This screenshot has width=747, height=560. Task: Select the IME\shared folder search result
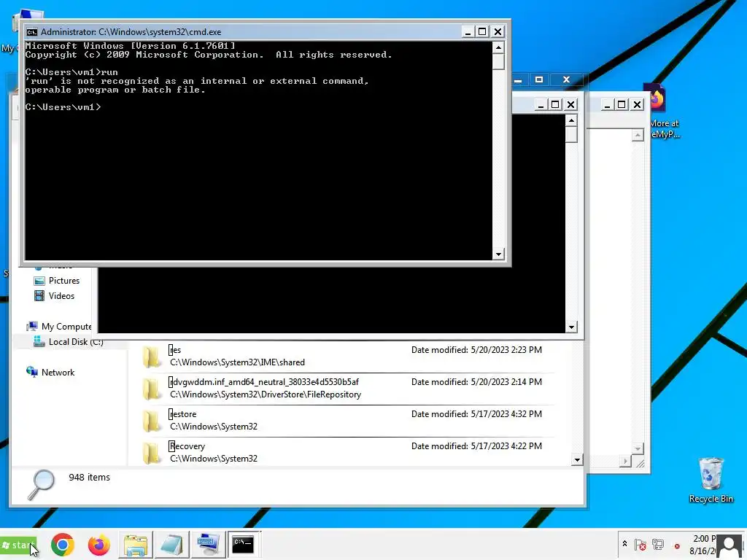click(348, 356)
